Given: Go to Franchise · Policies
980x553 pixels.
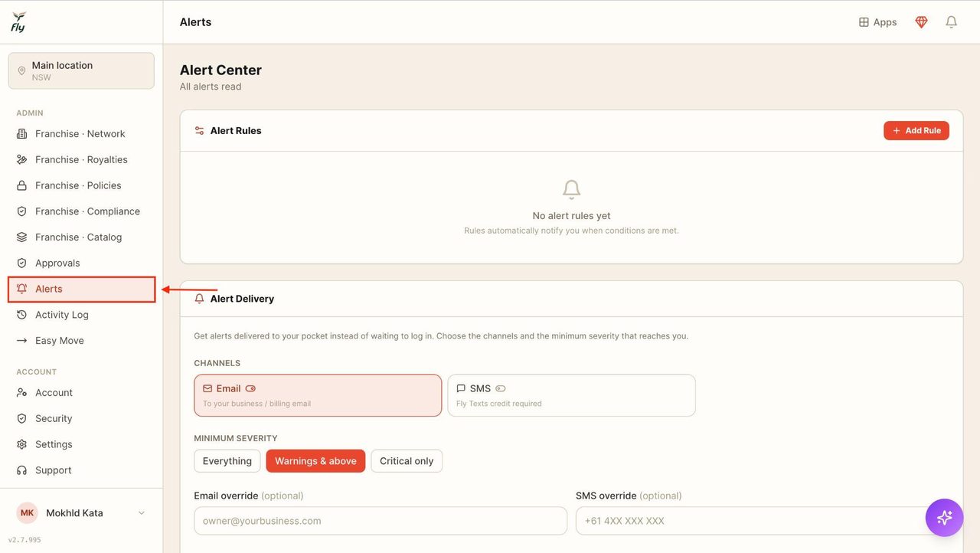Looking at the screenshot, I should (81, 186).
